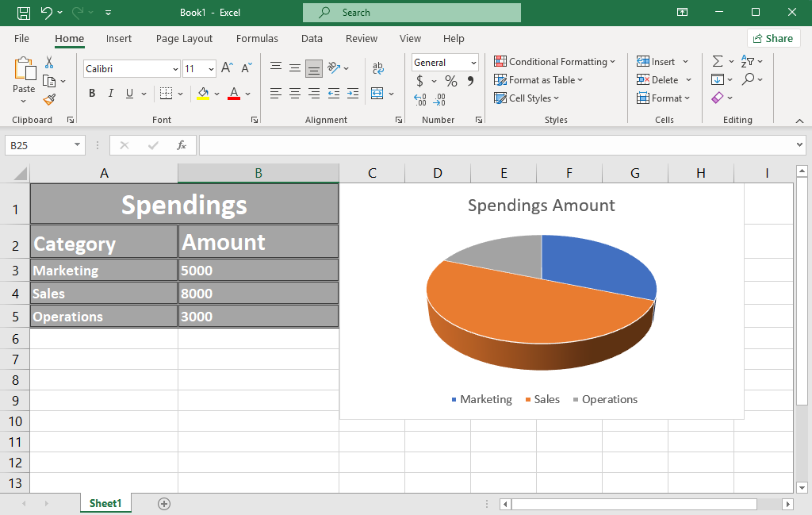Switch to the Insert tab
This screenshot has height=515, width=812.
pos(119,38)
